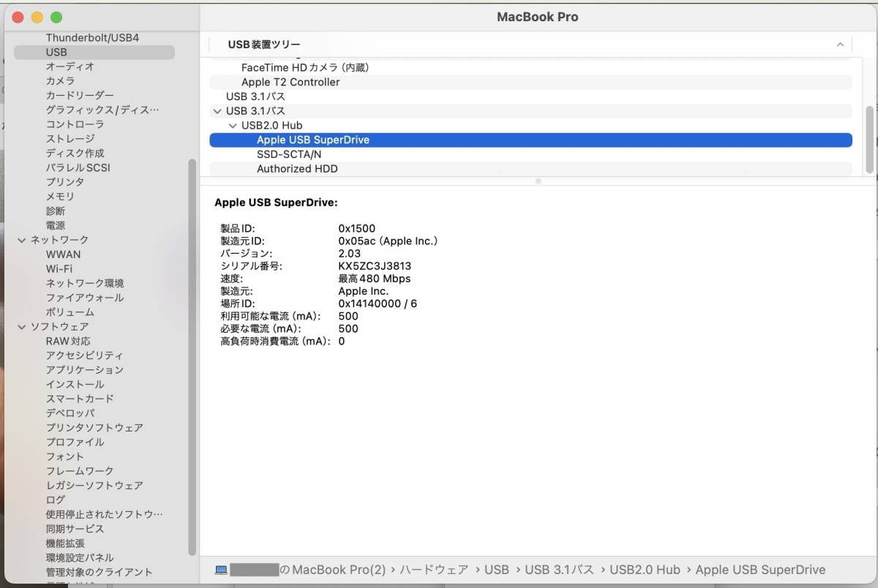Select ディスク作成 sidebar entry
Viewport: 878px width, 588px height.
click(x=75, y=153)
